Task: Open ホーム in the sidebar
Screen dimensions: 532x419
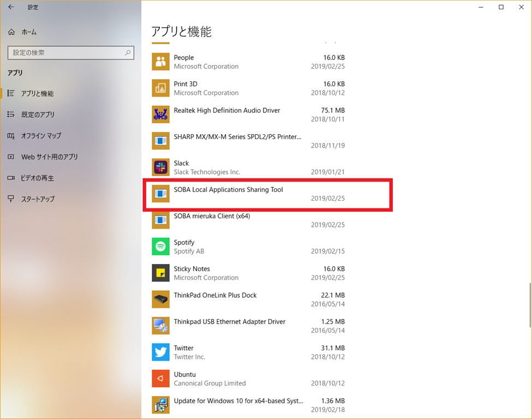Action: pos(29,32)
